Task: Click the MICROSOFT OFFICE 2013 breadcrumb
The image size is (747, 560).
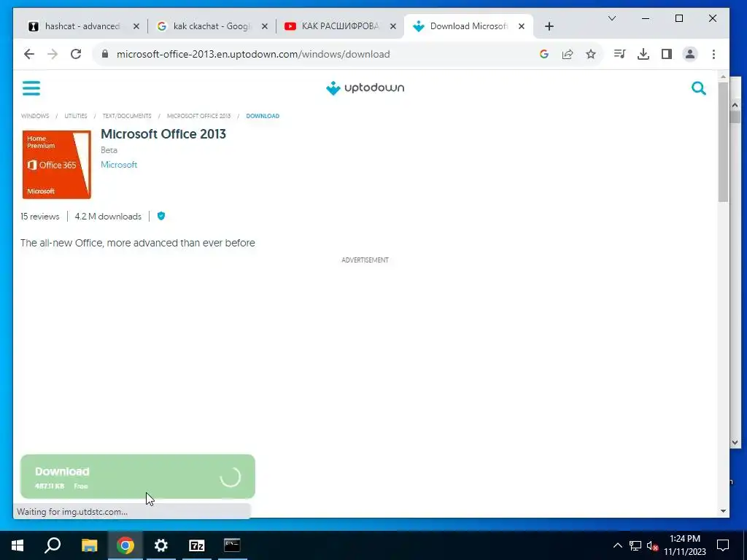Action: [198, 116]
